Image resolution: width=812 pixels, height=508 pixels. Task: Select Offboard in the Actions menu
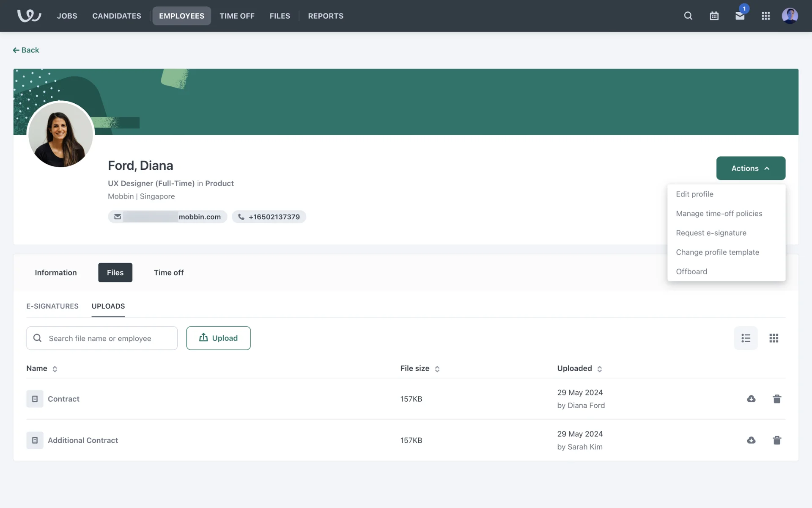point(691,272)
